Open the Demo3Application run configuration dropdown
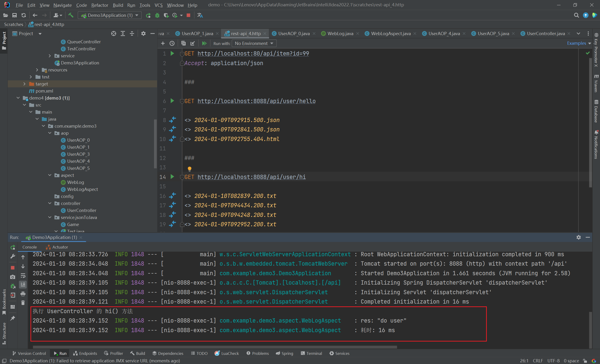 pos(110,15)
